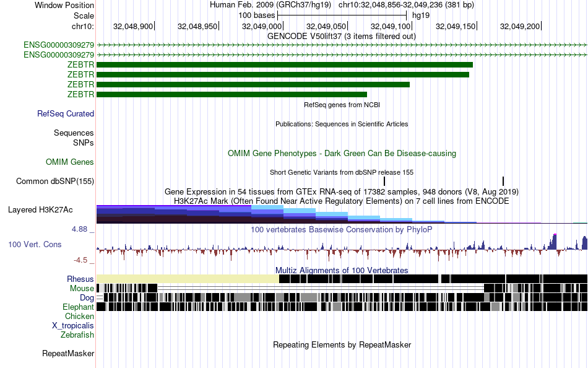The height and width of the screenshot is (368, 588).
Task: Click the Rhesus alignment label
Action: pyautogui.click(x=80, y=279)
